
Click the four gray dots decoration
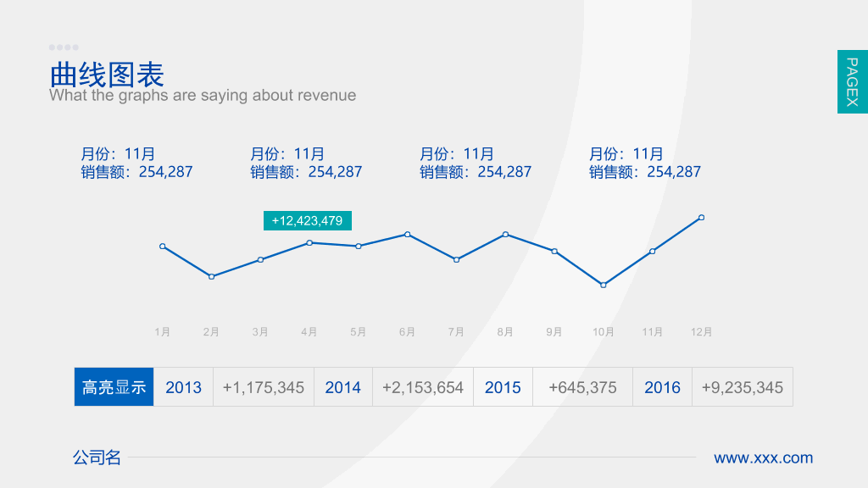[64, 47]
